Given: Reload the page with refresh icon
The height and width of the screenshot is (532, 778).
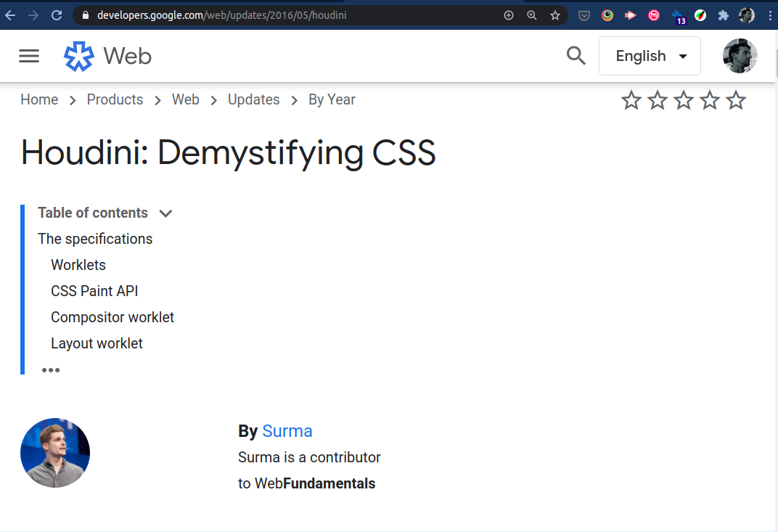Looking at the screenshot, I should (57, 15).
